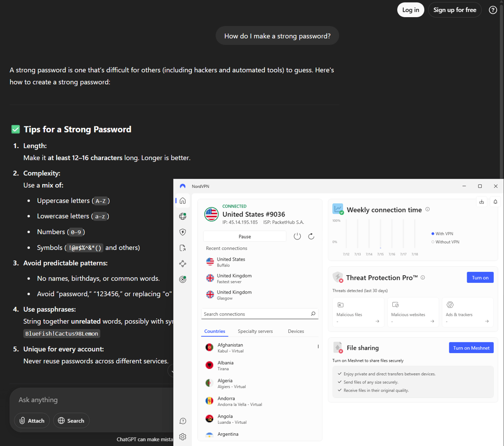This screenshot has width=504, height=446.
Task: Open NordVPN settings gear icon
Action: click(183, 437)
